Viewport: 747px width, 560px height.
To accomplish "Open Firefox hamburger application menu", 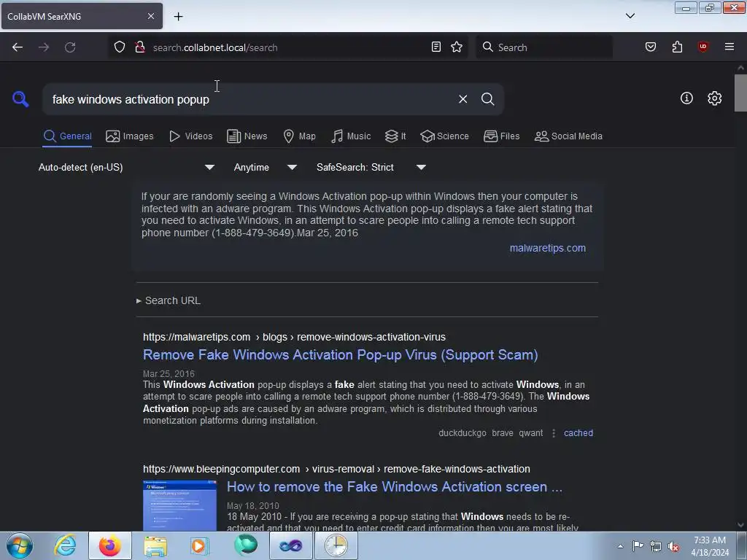I will coord(729,47).
